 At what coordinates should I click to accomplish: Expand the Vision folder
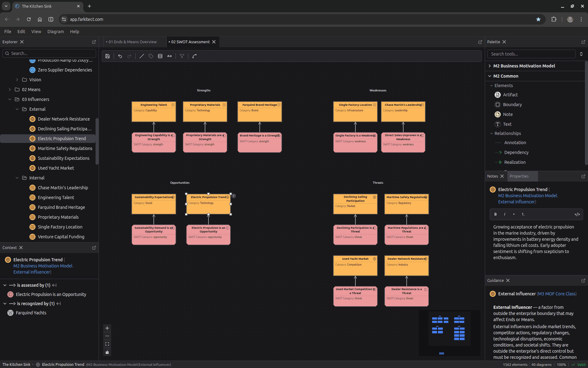tap(17, 80)
